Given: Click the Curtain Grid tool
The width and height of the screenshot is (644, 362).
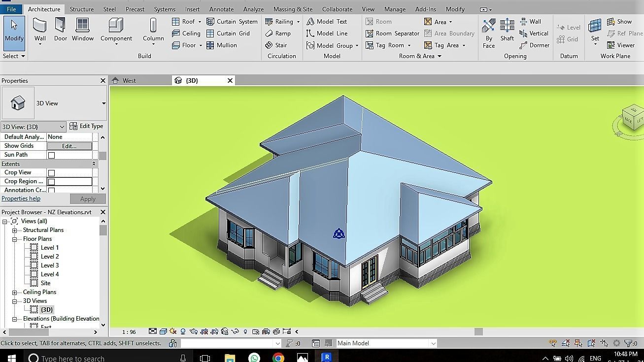Looking at the screenshot, I should 228,33.
